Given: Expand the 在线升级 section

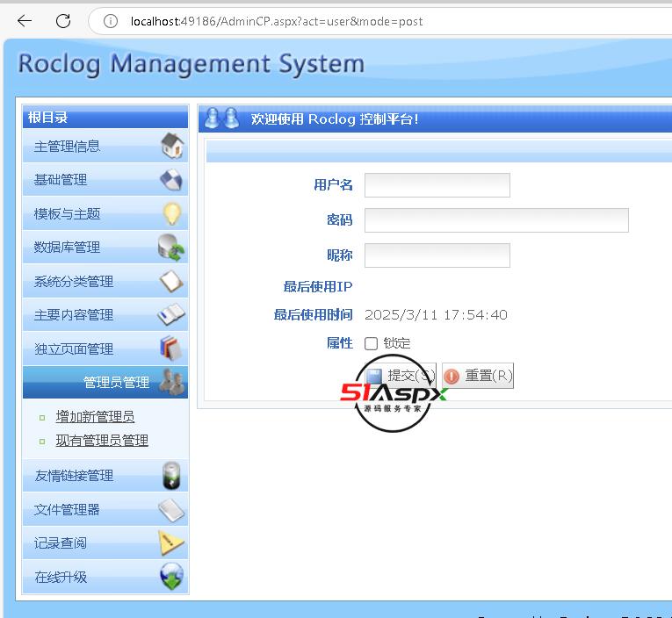Looking at the screenshot, I should [105, 577].
